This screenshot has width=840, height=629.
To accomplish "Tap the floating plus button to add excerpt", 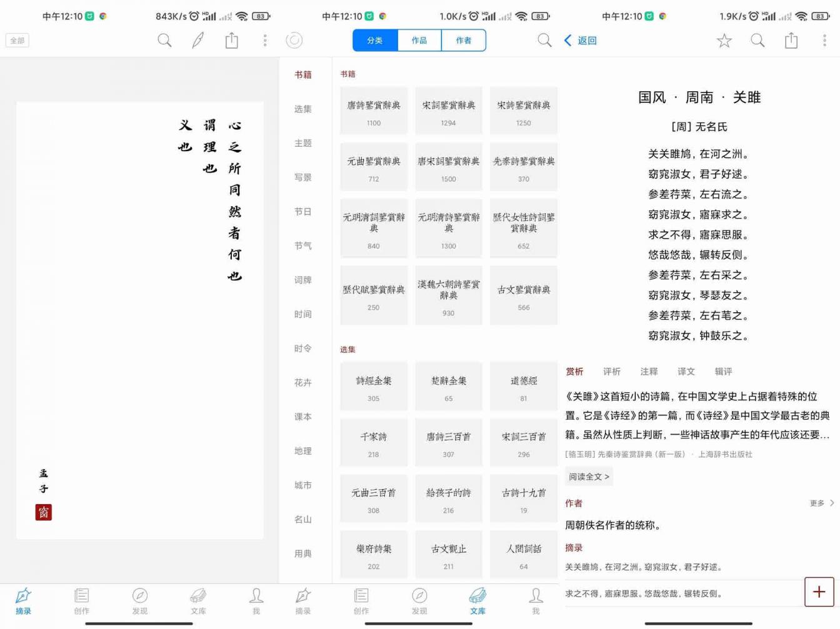I will [819, 591].
